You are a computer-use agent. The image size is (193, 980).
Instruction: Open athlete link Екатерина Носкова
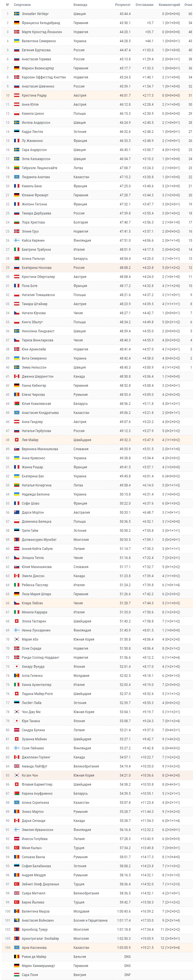point(37,268)
